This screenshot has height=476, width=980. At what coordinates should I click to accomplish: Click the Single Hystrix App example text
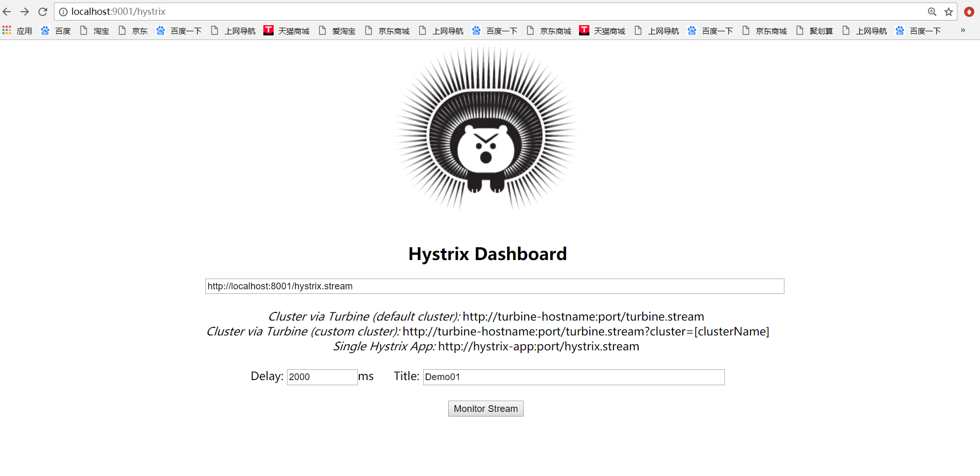486,346
